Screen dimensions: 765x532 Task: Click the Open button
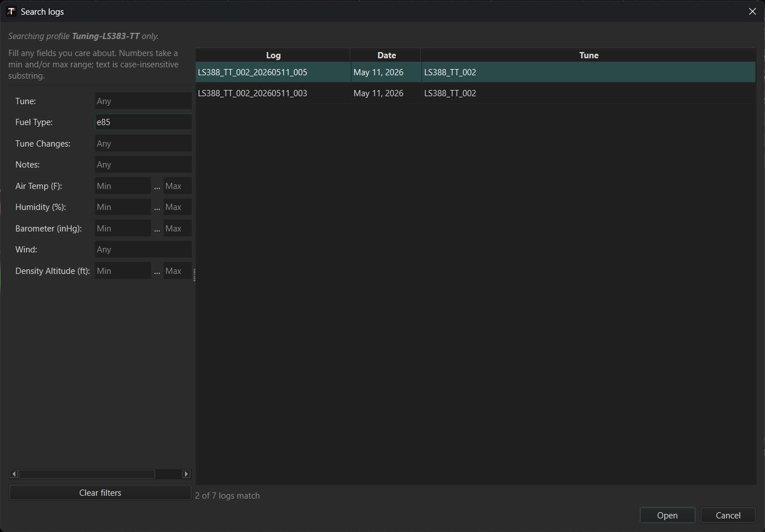tap(668, 516)
